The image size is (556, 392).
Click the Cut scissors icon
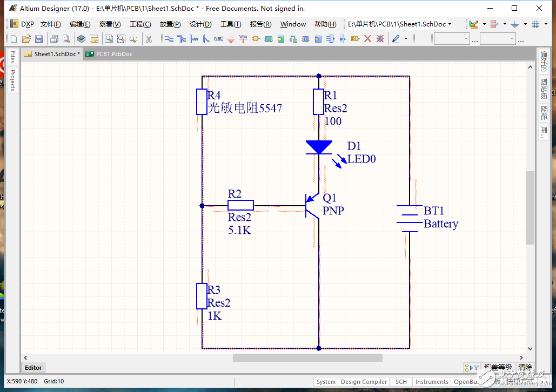point(149,39)
